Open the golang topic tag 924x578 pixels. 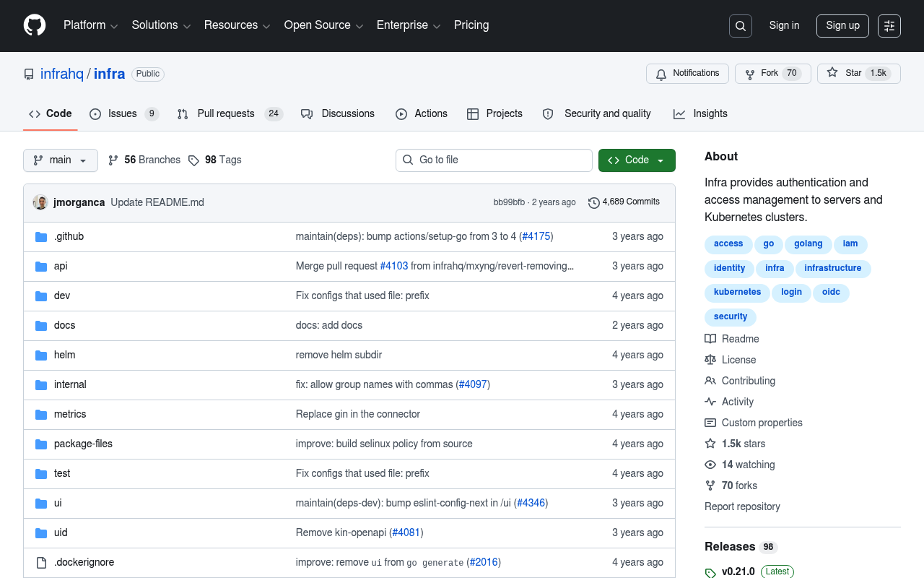808,244
